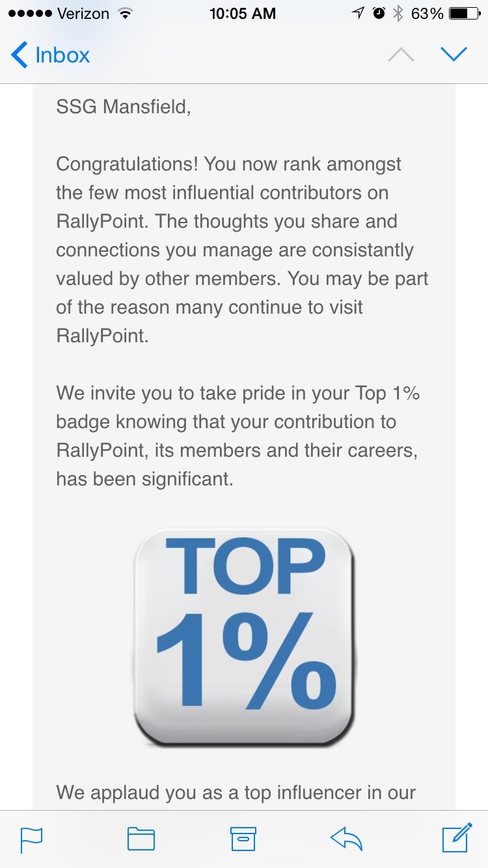Tap the 10:05 AM clock
This screenshot has height=868, width=488.
click(x=244, y=14)
